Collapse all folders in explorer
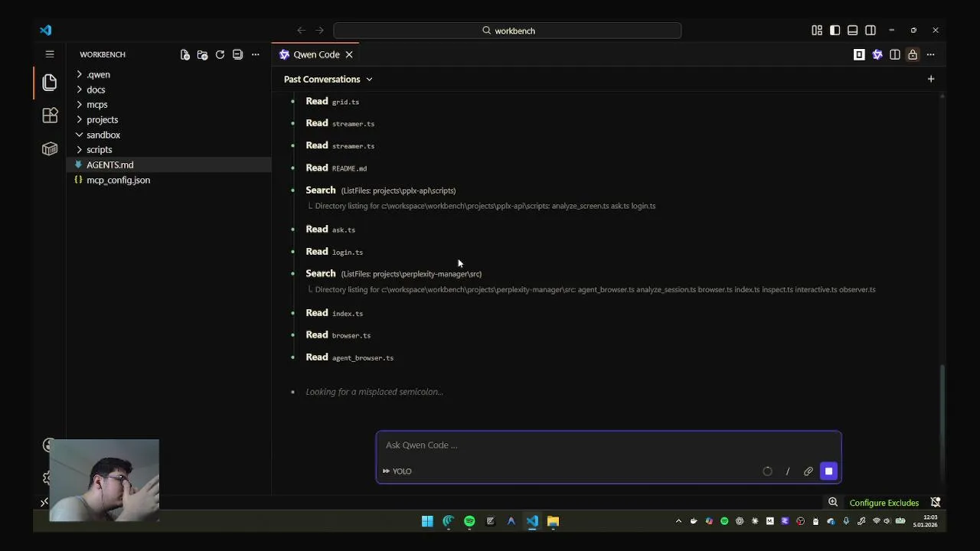Screen dimensions: 980x551 tap(237, 54)
